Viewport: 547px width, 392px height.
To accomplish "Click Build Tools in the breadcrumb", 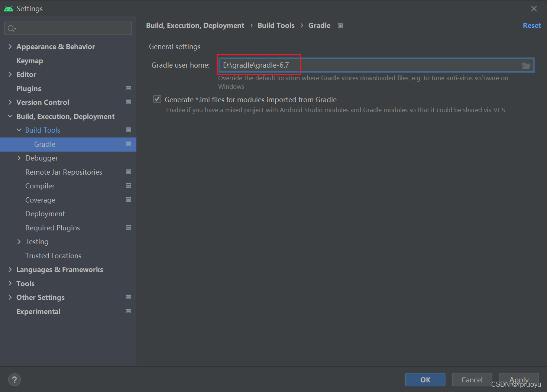I will 276,26.
